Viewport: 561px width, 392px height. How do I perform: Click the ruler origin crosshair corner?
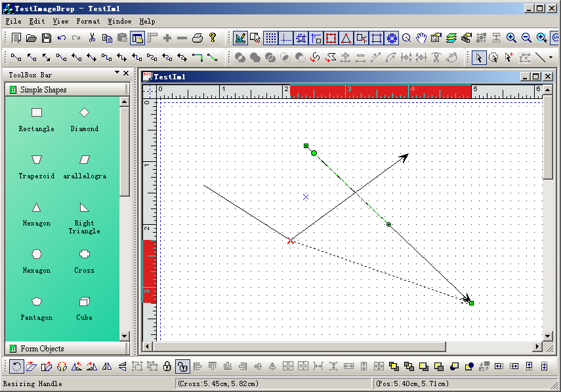[x=150, y=92]
